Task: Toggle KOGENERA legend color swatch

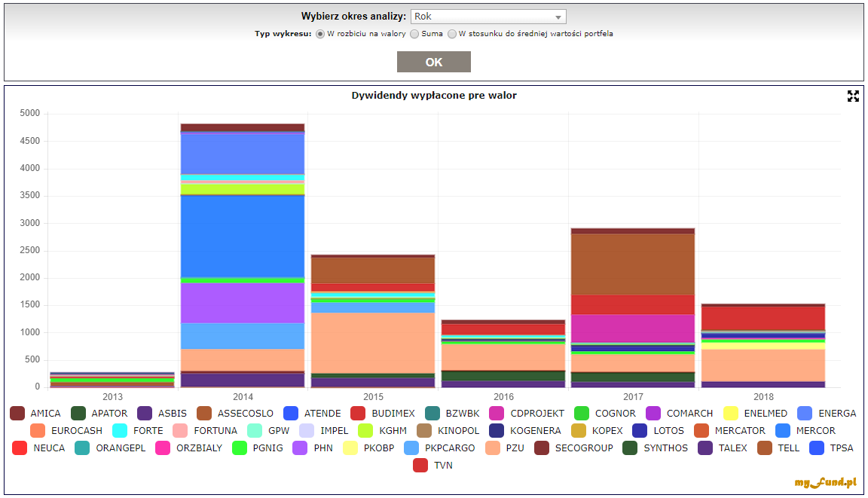Action: (497, 430)
